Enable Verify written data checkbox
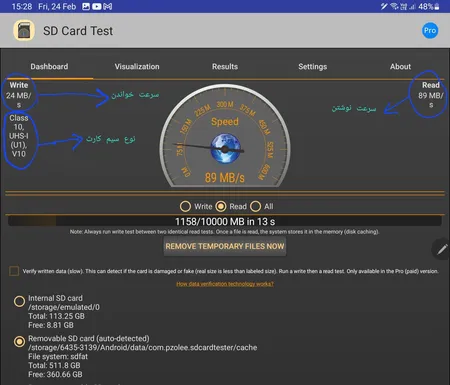 coord(14,271)
